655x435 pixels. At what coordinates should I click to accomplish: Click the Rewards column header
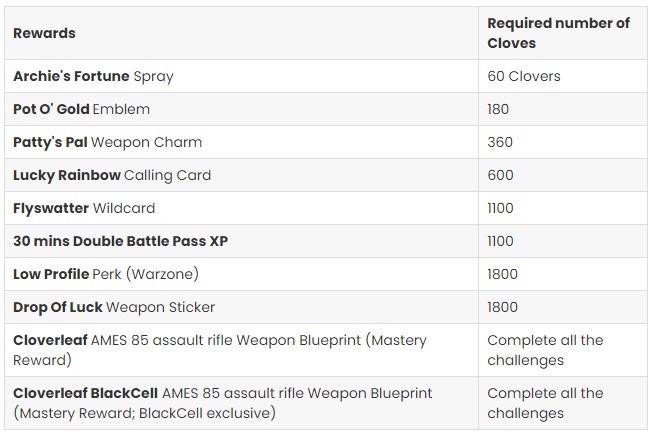tap(44, 33)
